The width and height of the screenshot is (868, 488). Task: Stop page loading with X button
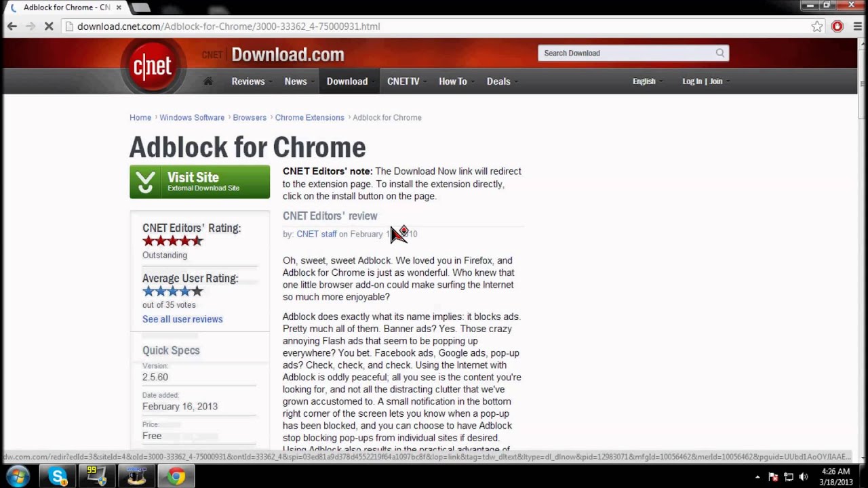click(x=50, y=26)
